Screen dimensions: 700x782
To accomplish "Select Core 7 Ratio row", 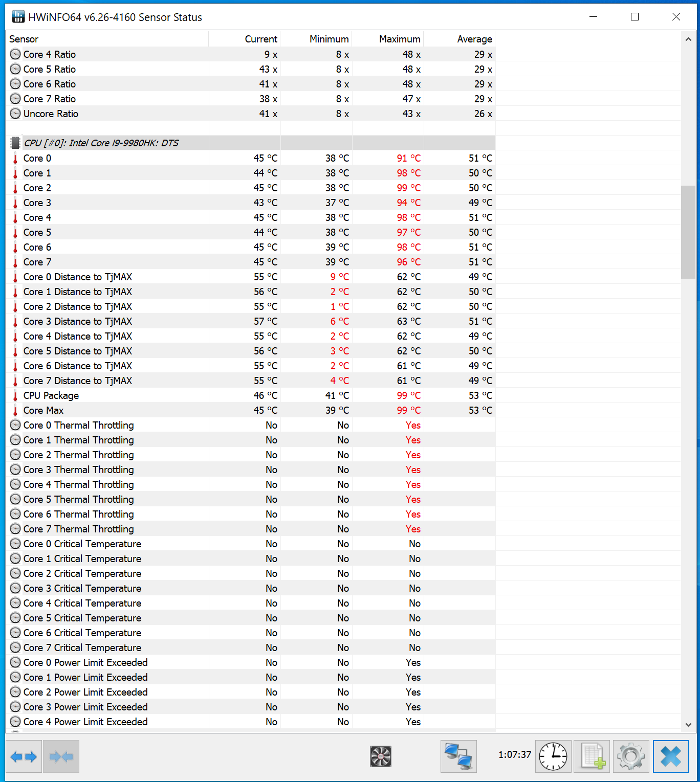I will point(251,99).
